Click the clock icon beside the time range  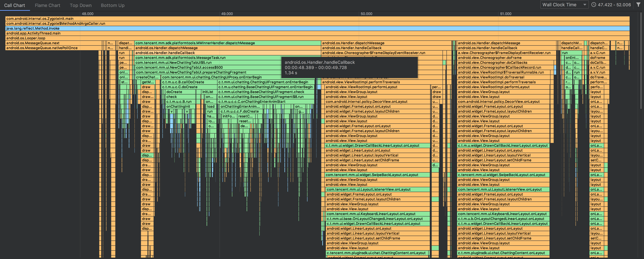point(594,5)
